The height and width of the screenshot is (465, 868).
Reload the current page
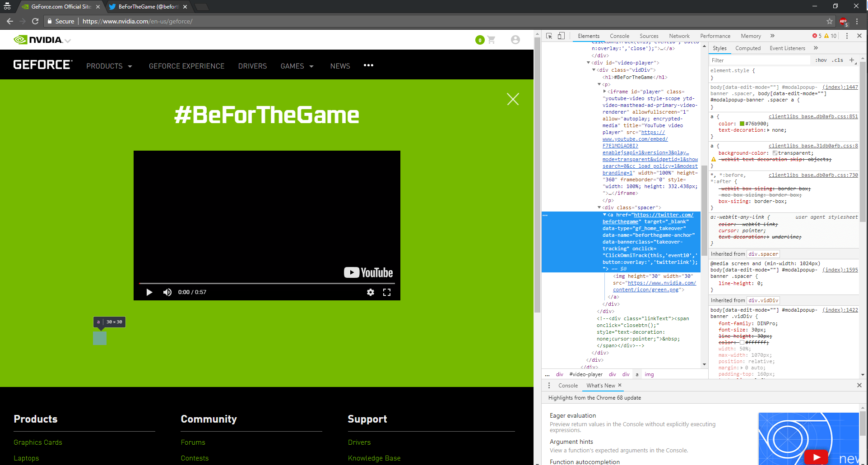pos(35,21)
